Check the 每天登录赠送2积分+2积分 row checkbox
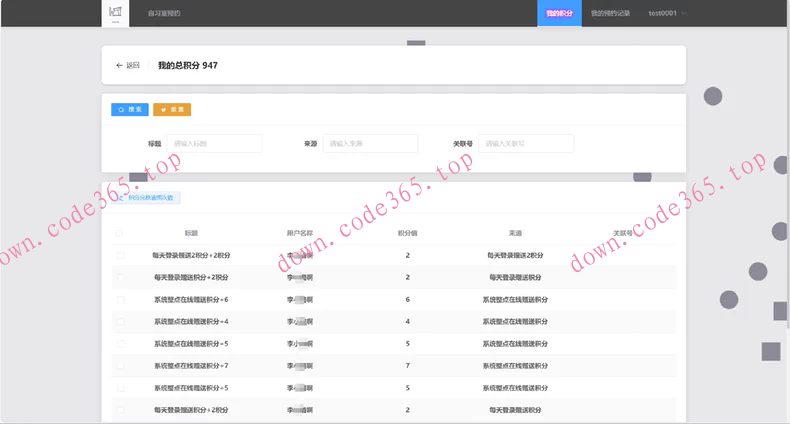The image size is (790, 424). 120,255
